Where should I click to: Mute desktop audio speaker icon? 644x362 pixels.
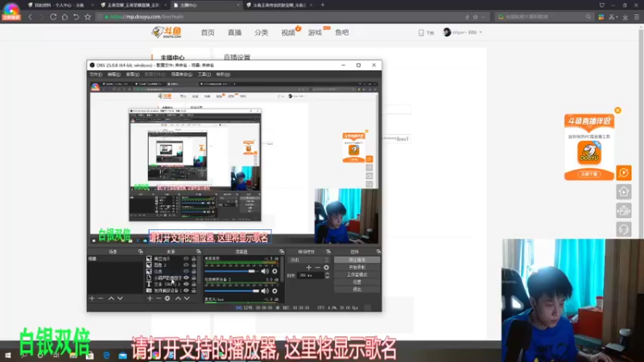(x=265, y=271)
